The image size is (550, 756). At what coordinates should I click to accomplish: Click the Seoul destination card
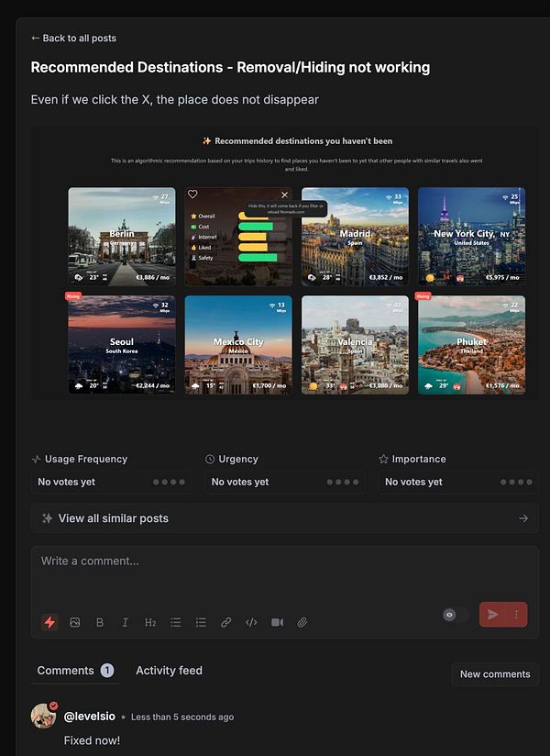(x=122, y=345)
